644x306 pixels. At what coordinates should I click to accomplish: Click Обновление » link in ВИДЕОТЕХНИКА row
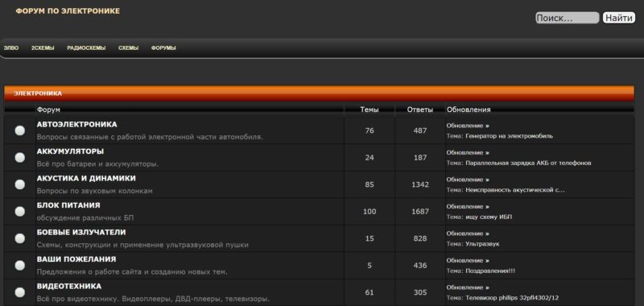pos(468,287)
